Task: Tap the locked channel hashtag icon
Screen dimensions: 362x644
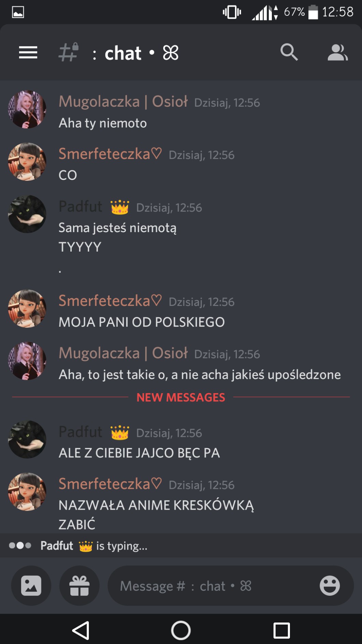Action: [x=69, y=52]
